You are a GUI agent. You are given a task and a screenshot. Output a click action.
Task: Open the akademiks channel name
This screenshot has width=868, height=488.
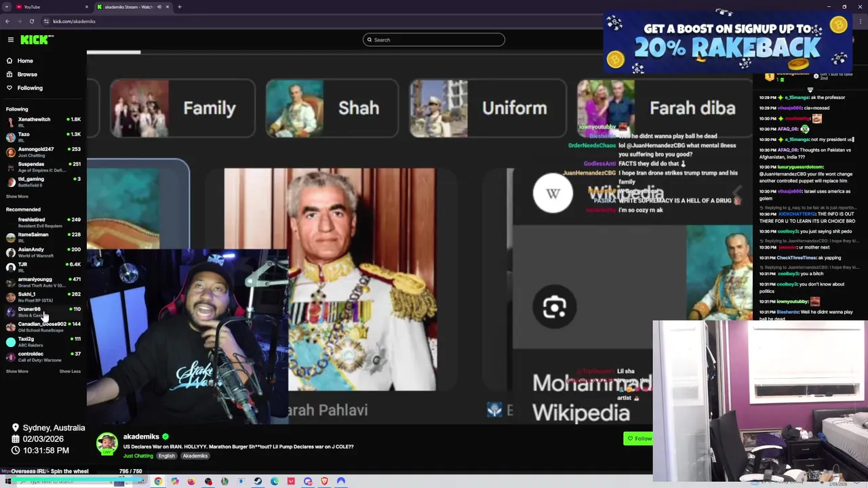point(141,436)
